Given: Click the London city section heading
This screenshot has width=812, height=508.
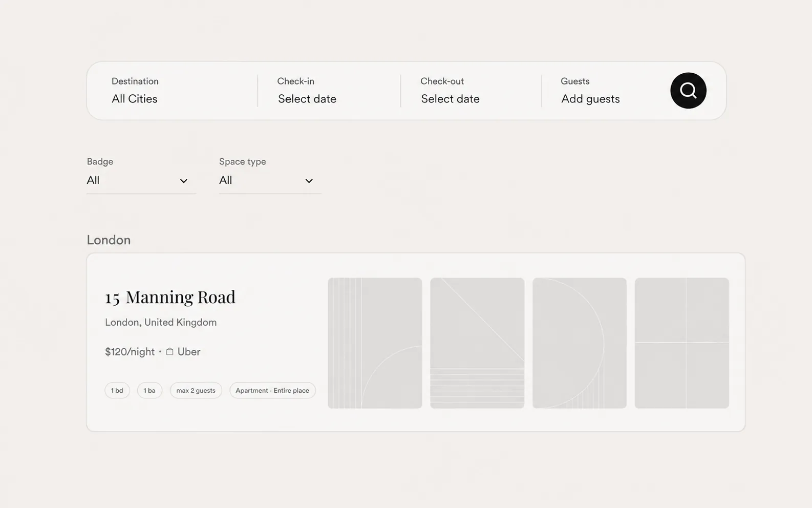Looking at the screenshot, I should point(109,240).
